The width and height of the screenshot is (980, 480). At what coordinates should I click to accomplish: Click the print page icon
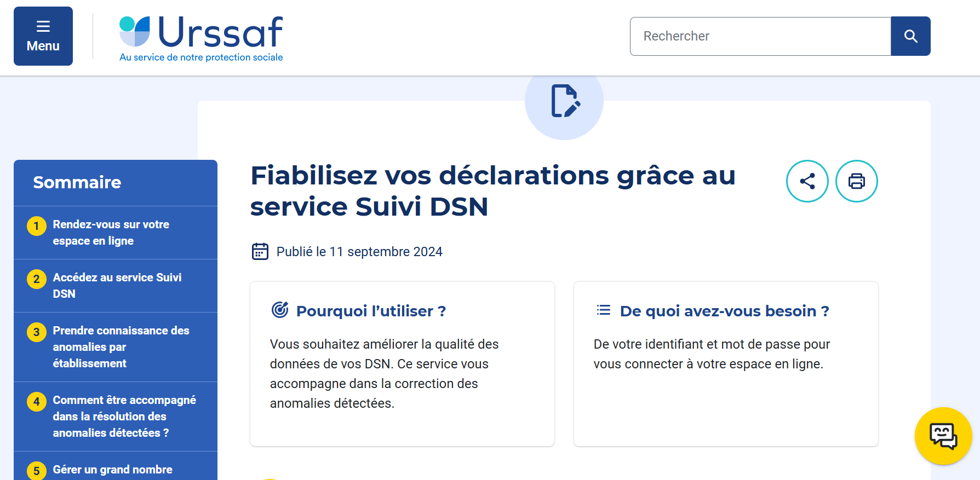(x=856, y=181)
